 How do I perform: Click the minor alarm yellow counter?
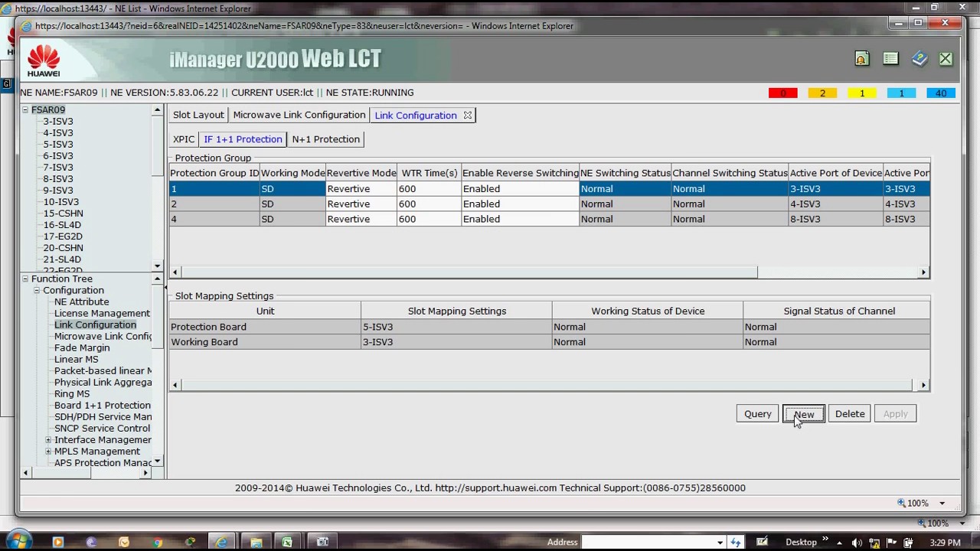pyautogui.click(x=862, y=93)
